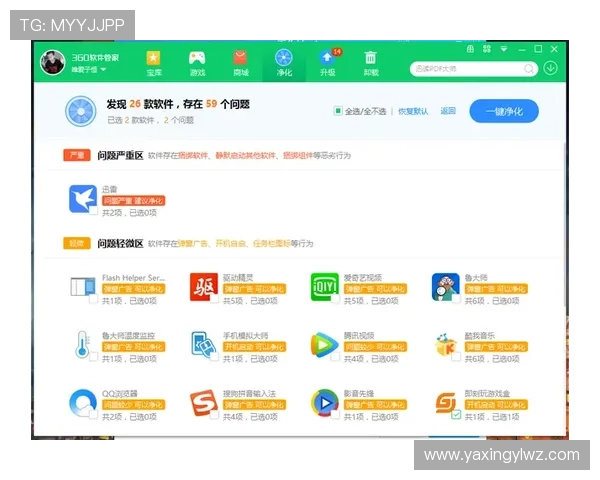This screenshot has height=480, width=600.
Task: Click the 问题较少 可以净化 badge under QQ浏览器
Action: (134, 405)
